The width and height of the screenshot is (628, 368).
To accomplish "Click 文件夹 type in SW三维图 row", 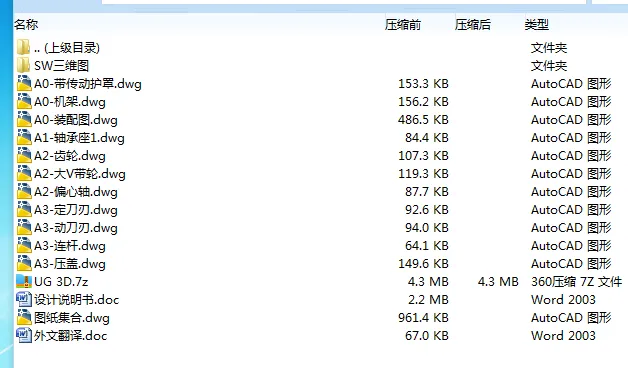I will [549, 66].
